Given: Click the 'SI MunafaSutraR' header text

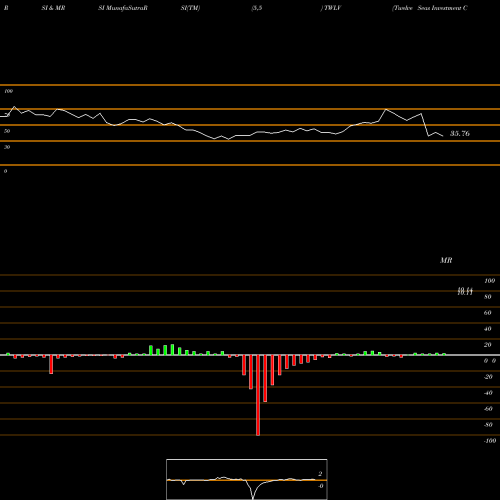Looking at the screenshot, I should pos(123,8).
